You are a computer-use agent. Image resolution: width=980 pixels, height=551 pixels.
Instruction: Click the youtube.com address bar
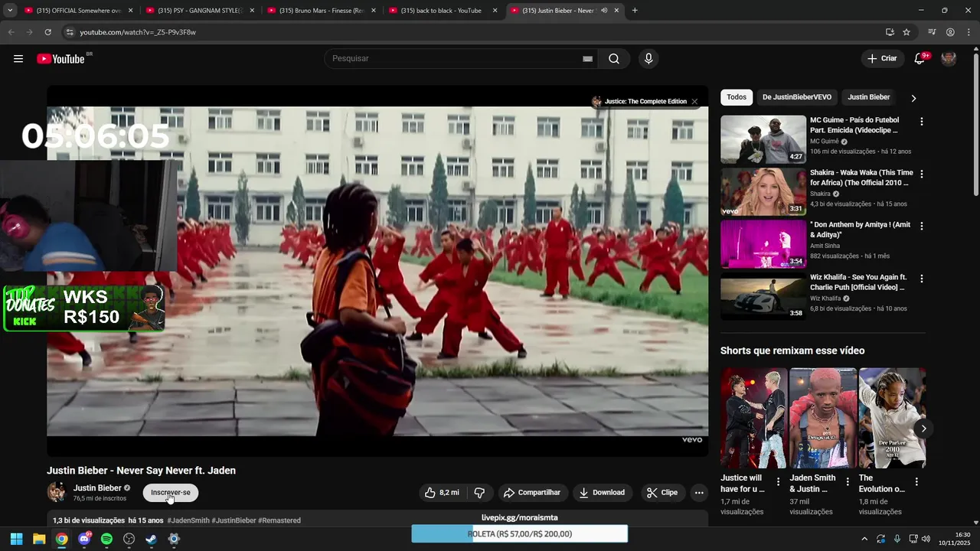(x=475, y=32)
